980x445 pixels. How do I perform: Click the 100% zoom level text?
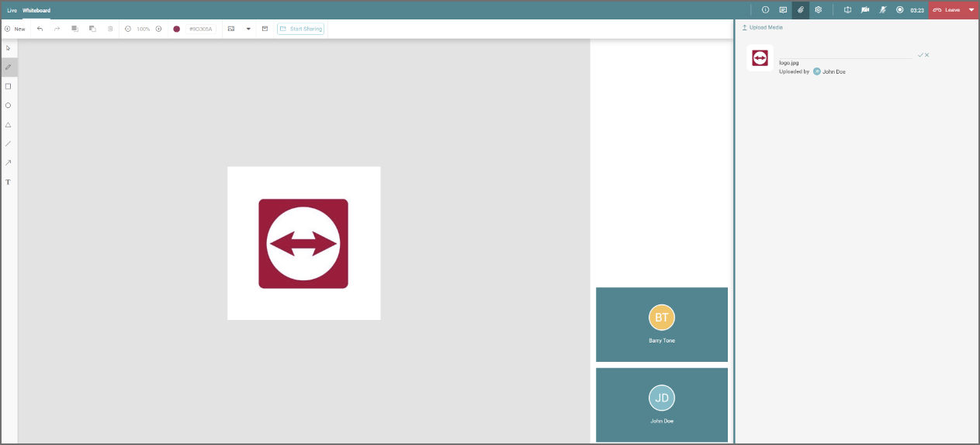144,29
